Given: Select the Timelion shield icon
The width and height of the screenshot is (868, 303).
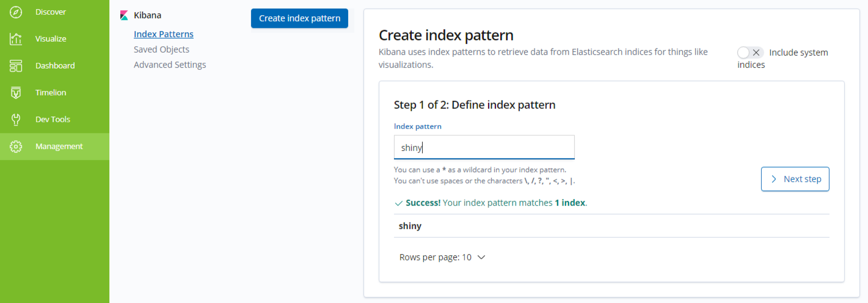Looking at the screenshot, I should (16, 93).
